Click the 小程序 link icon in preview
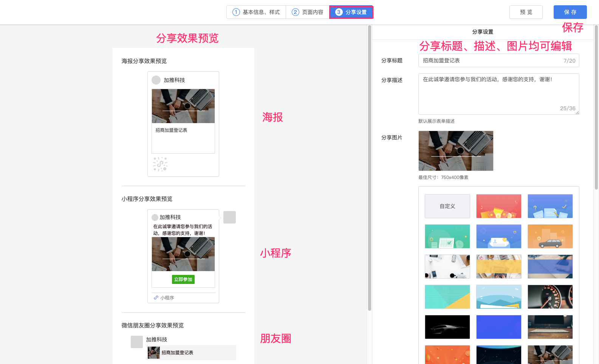 pyautogui.click(x=156, y=298)
